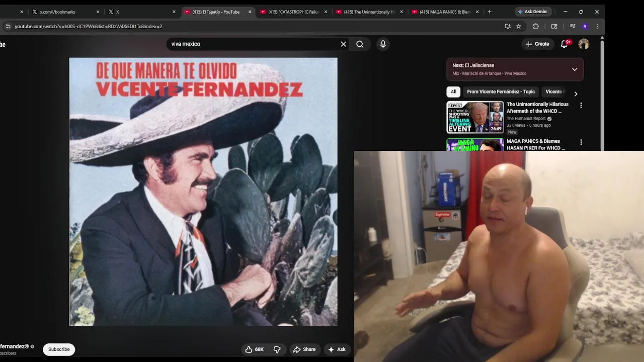The height and width of the screenshot is (362, 644).
Task: Open YouTube notifications bell
Action: tap(565, 44)
